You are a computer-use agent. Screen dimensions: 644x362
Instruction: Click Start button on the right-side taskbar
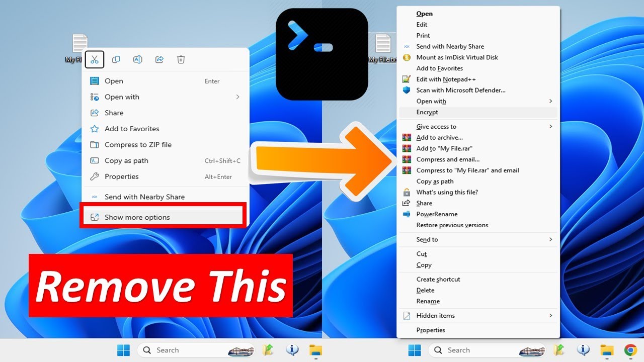tap(415, 350)
